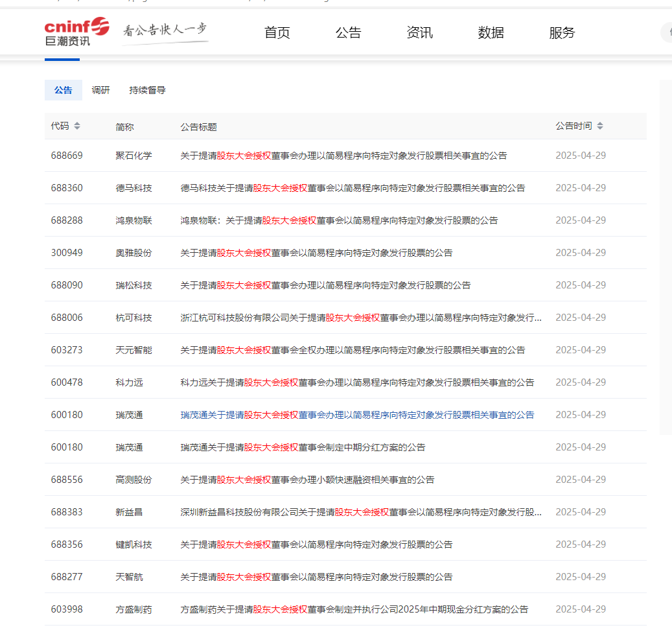Image resolution: width=672 pixels, height=632 pixels.
Task: Click stock code 600478
Action: [67, 382]
